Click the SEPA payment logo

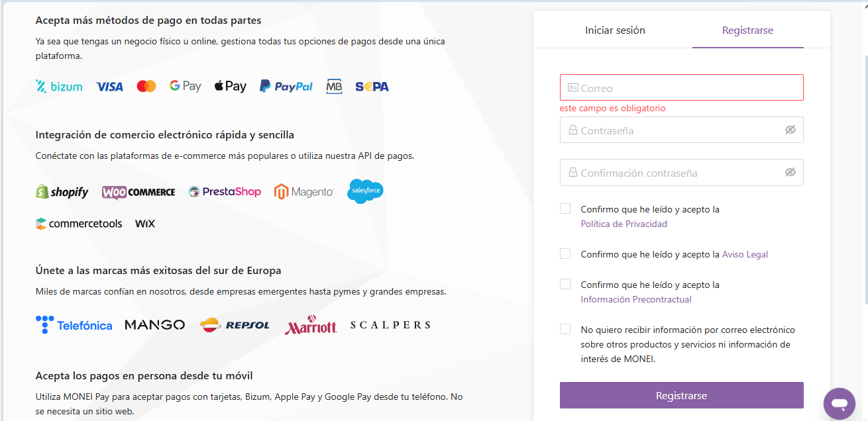click(372, 86)
